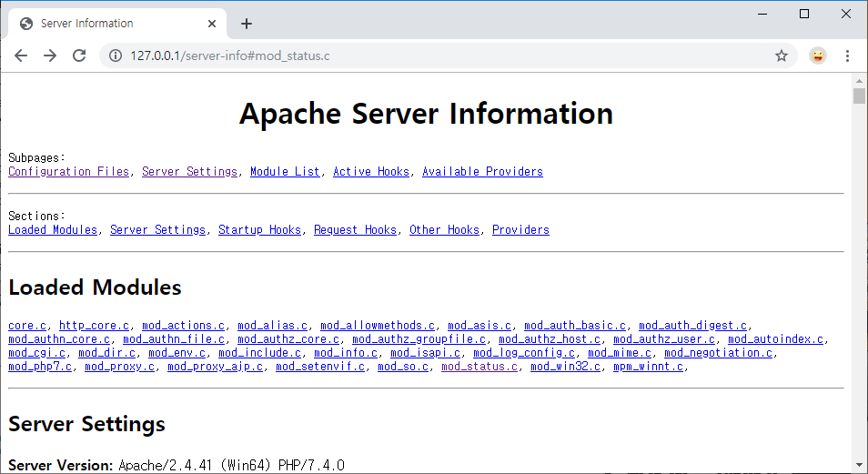Open the mod_authz_host.c module link
The width and height of the screenshot is (868, 474).
coord(550,338)
